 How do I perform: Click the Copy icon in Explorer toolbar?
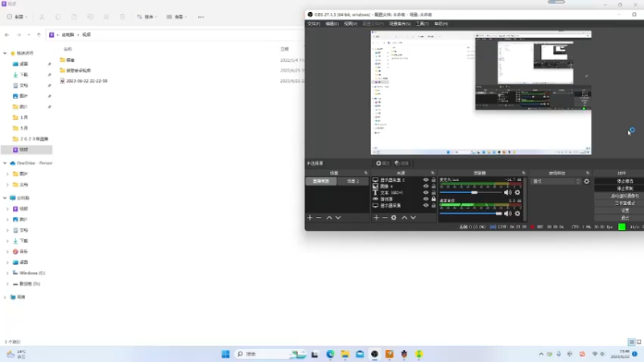[x=58, y=17]
